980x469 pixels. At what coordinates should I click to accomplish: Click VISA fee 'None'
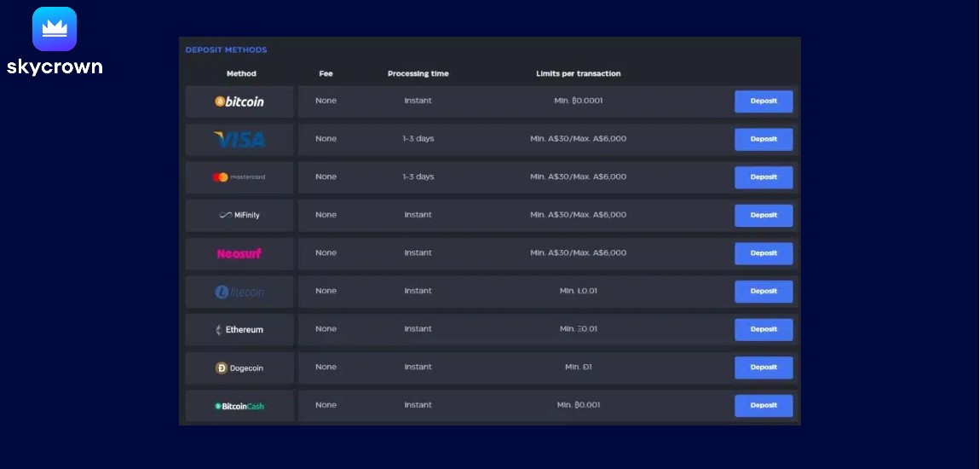[326, 139]
